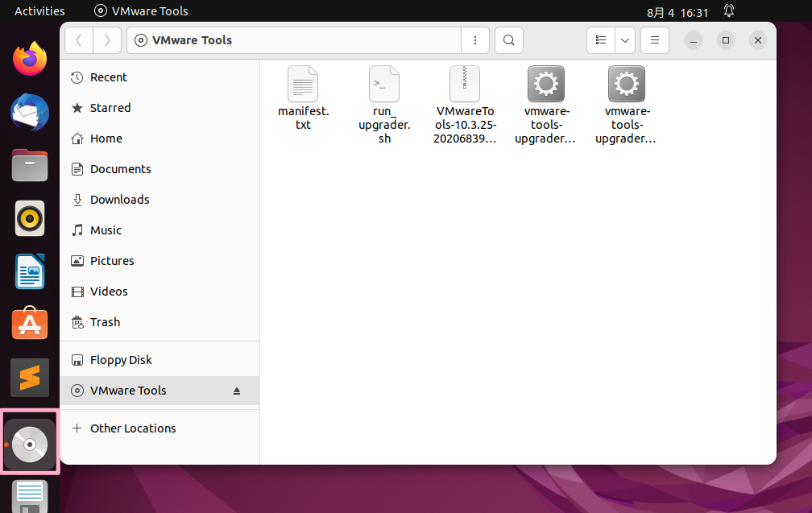Open Other Locations
Image resolution: width=812 pixels, height=513 pixels.
pyautogui.click(x=133, y=428)
